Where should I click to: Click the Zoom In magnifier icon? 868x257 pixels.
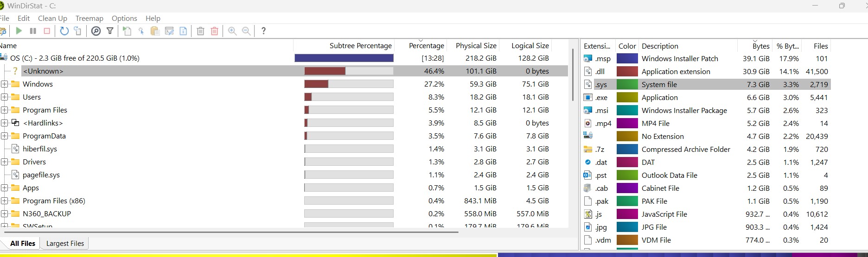[x=232, y=31]
